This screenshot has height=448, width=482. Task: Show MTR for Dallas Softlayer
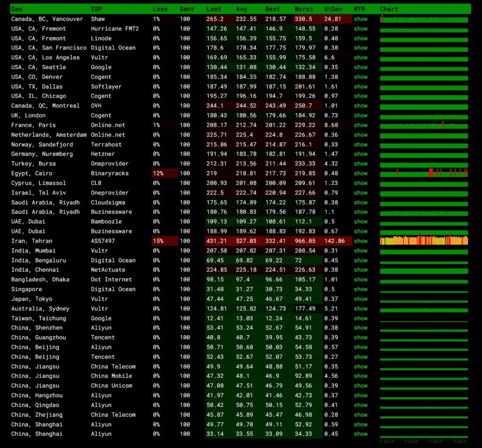(x=361, y=87)
